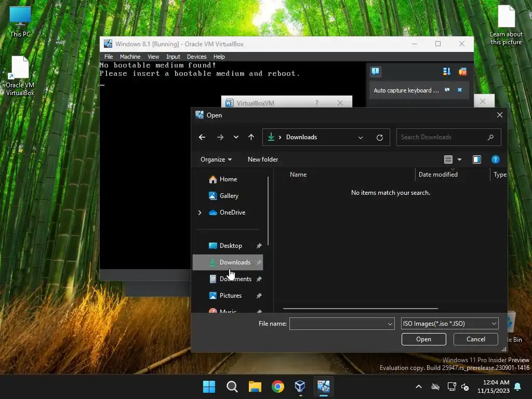Screen dimensions: 532x399
Task: Click the File name input box
Action: 338,324
